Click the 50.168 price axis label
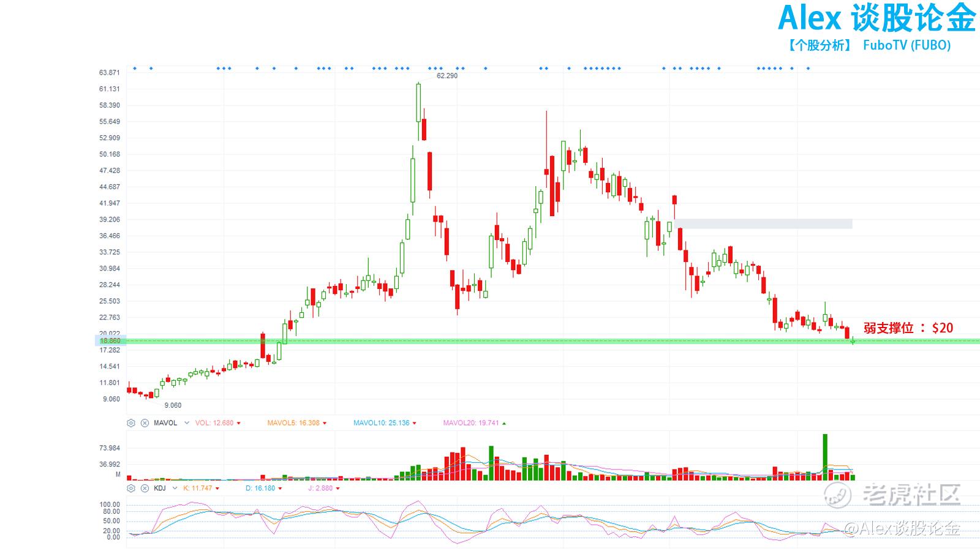The image size is (980, 551). tap(110, 154)
